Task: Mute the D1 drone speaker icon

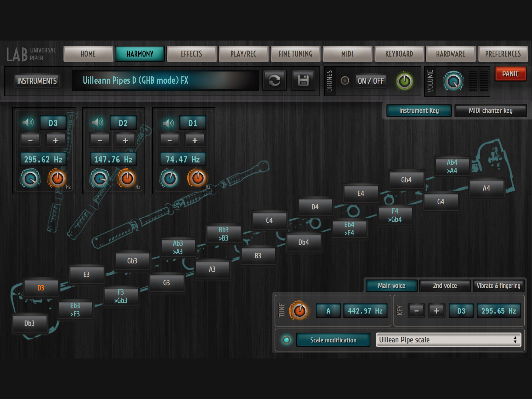Action: 168,123
